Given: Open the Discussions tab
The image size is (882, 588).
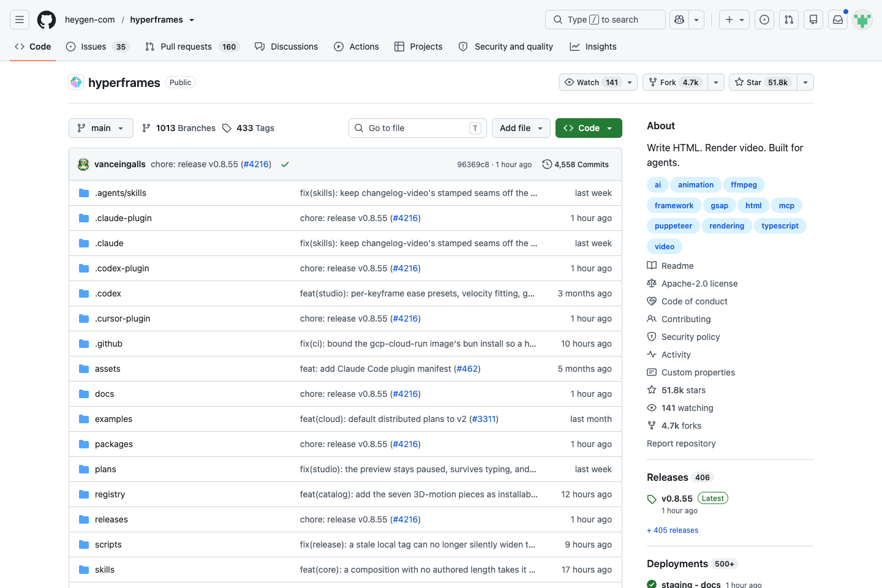Looking at the screenshot, I should 287,47.
